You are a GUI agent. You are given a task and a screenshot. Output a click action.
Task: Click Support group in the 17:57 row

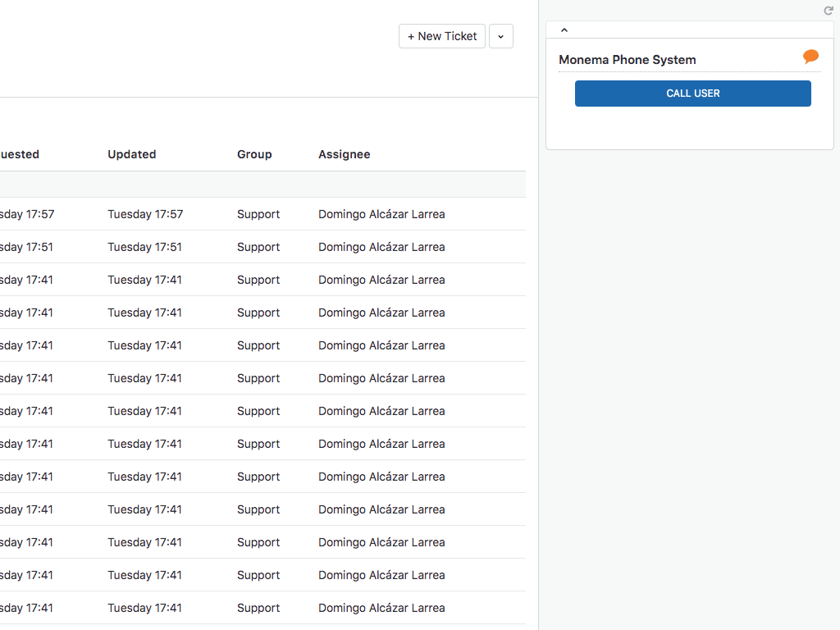click(258, 214)
